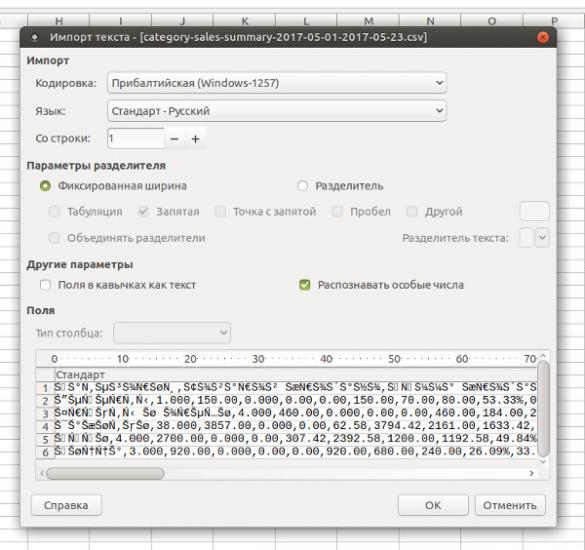The image size is (585, 550).
Task: Toggle Поля в кавычках как текст checkbox
Action: coord(45,285)
